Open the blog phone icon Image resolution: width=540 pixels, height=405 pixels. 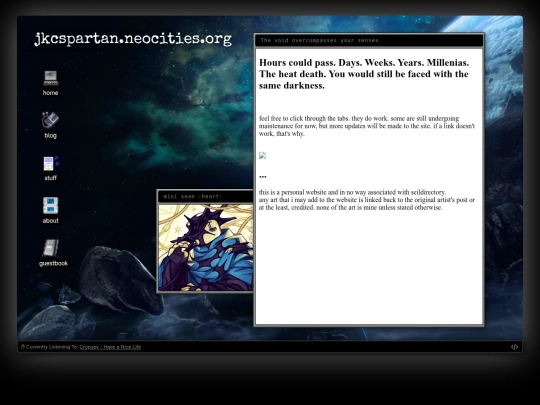pyautogui.click(x=50, y=120)
